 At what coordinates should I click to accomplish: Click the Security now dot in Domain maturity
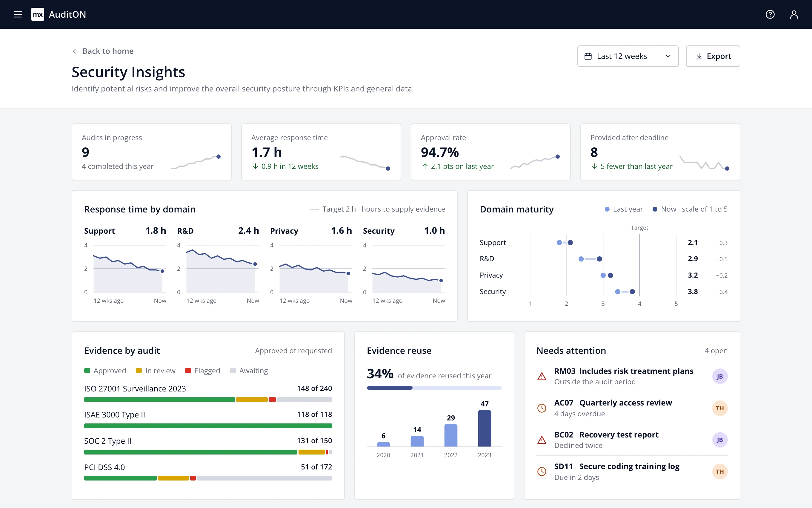[x=632, y=292]
